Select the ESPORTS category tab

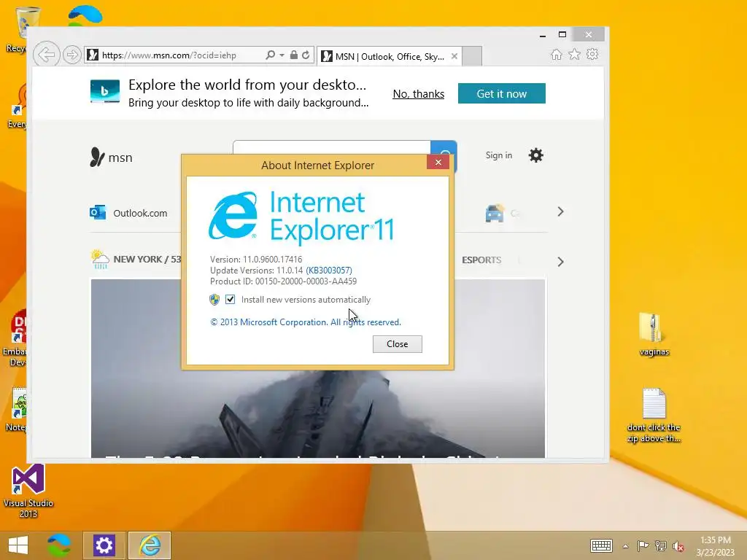[x=481, y=260]
